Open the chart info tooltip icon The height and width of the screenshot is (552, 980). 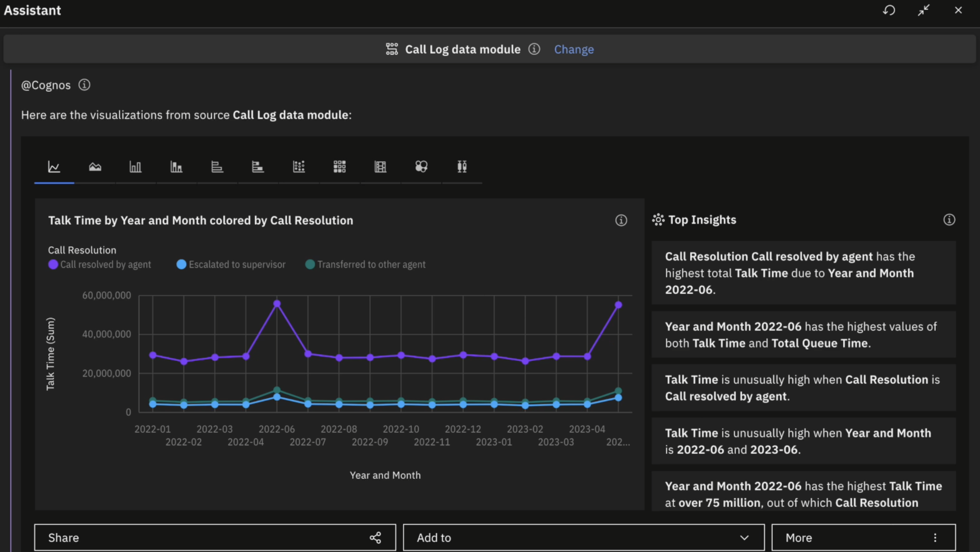(x=620, y=220)
